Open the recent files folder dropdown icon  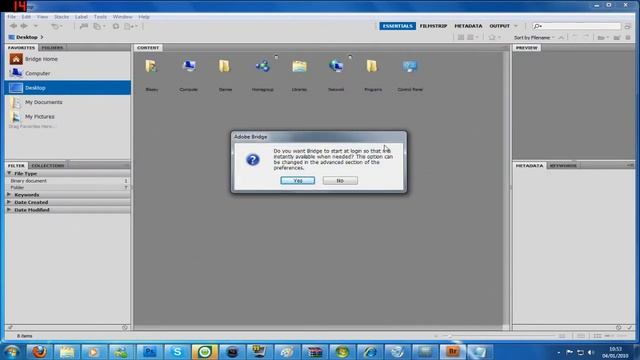click(x=602, y=38)
